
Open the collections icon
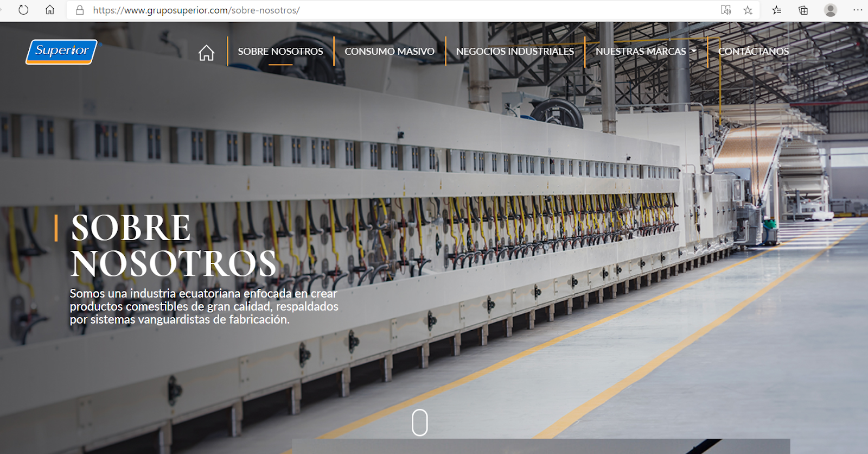pyautogui.click(x=803, y=10)
